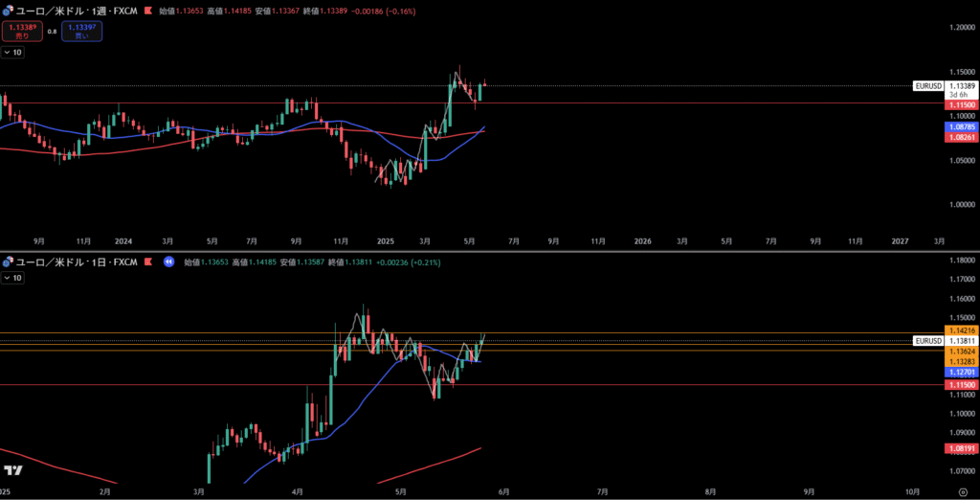Click the 1.17000 level on daily price axis

click(962, 279)
